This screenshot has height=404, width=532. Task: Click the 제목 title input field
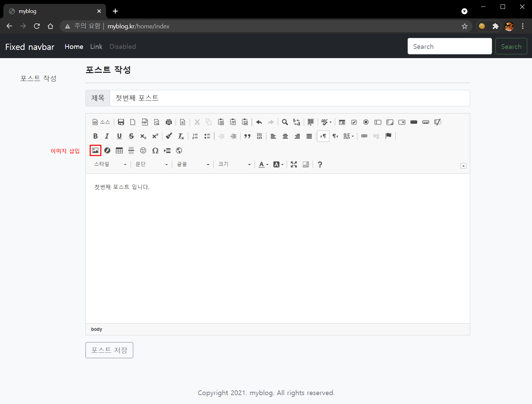[x=289, y=98]
